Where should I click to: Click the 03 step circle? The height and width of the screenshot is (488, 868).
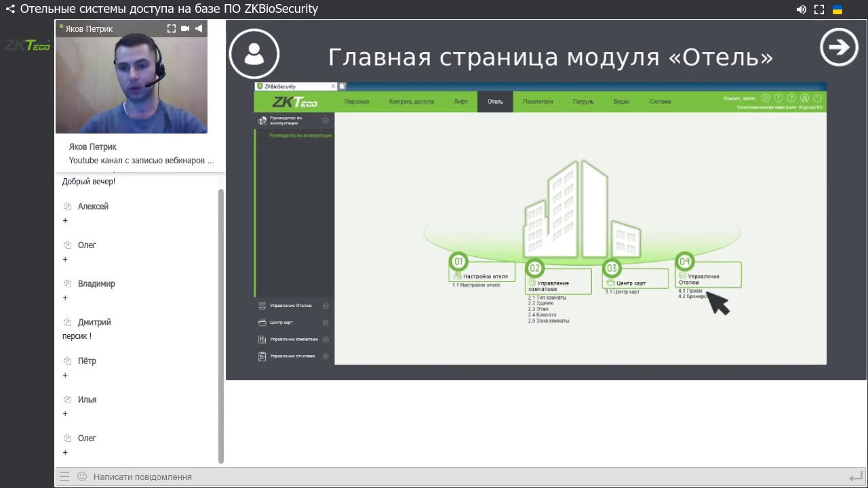(x=612, y=268)
